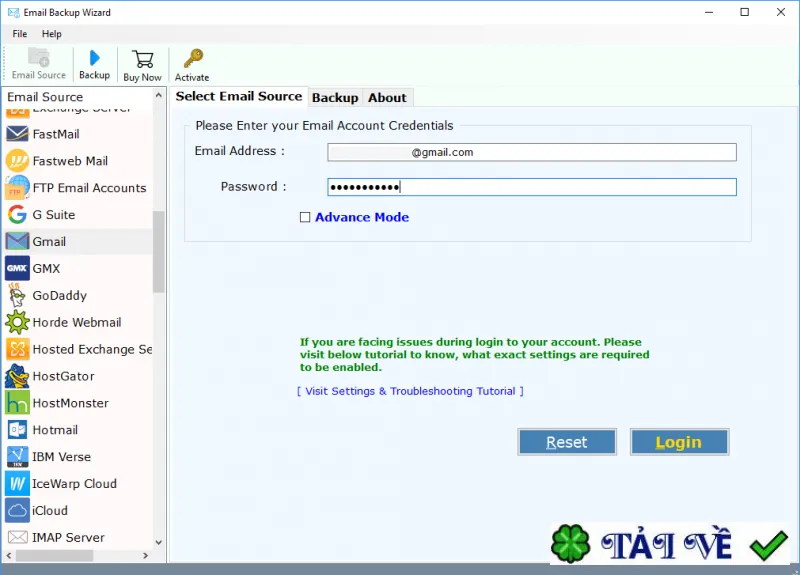Select IceWarp Cloud list entry text

click(74, 484)
